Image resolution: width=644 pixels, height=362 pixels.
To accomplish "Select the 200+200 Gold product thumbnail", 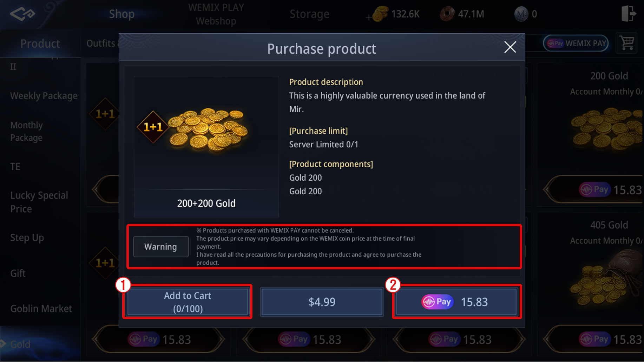I will click(x=206, y=147).
